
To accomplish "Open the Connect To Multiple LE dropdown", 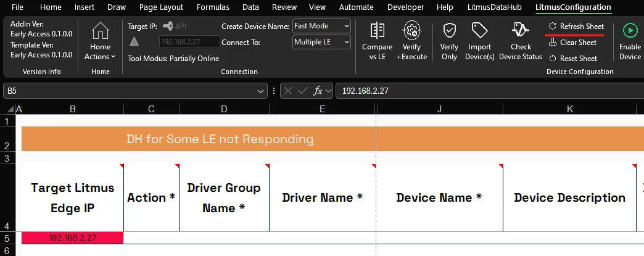I will pyautogui.click(x=321, y=42).
